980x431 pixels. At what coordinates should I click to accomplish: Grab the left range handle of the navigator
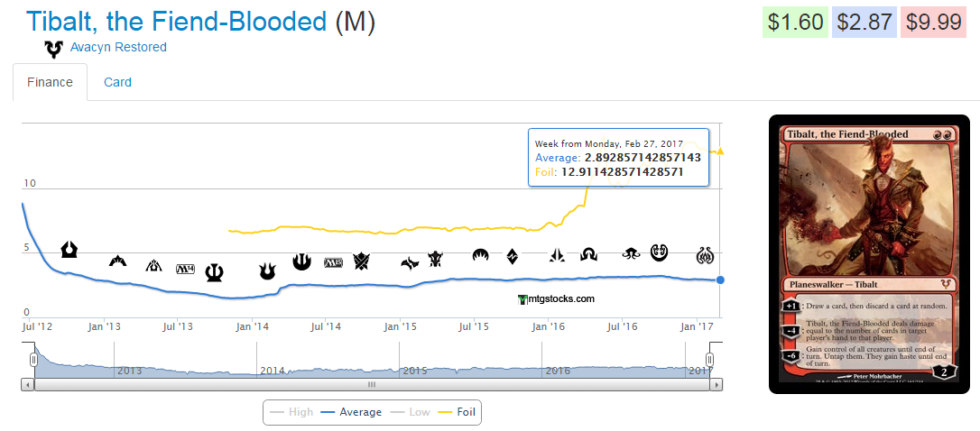(34, 359)
